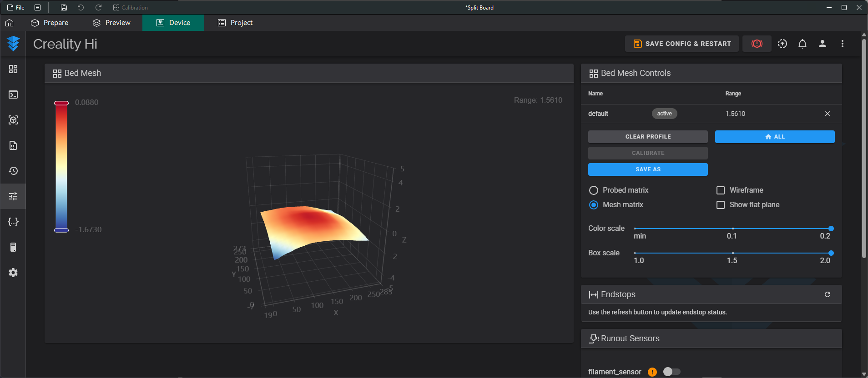The width and height of the screenshot is (868, 378).
Task: Click the CLEAR PROFILE button
Action: (x=648, y=137)
